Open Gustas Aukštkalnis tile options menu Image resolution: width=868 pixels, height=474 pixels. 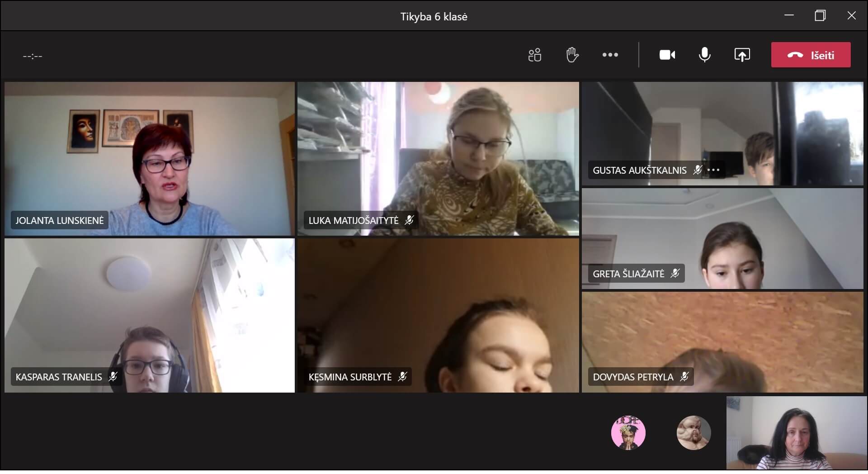coord(713,171)
